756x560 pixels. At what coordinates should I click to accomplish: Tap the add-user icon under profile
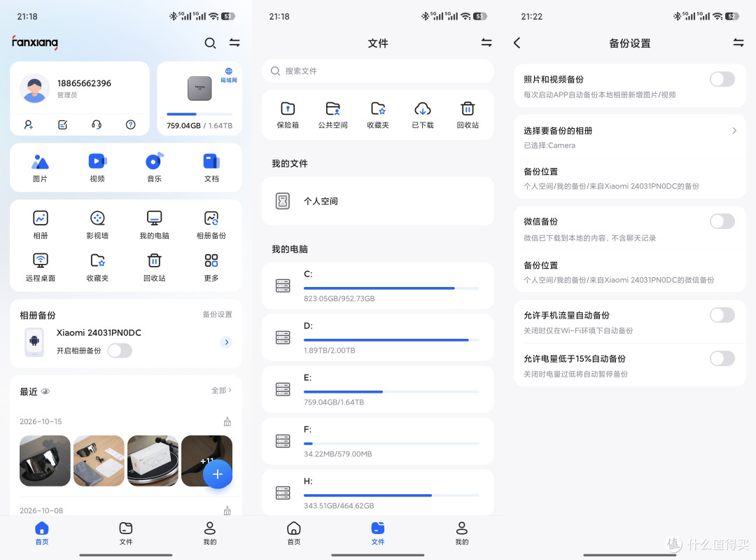(x=29, y=125)
